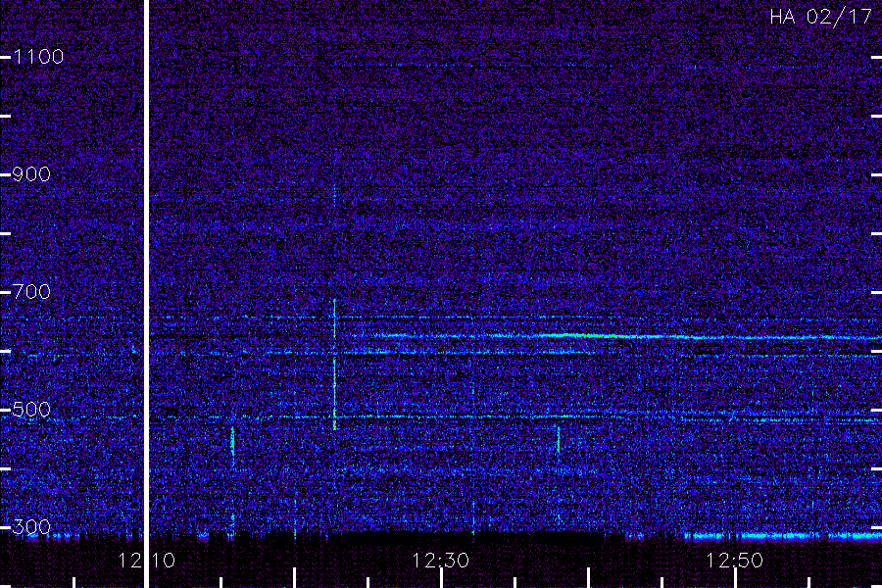Click the 12:30 time axis label
The width and height of the screenshot is (882, 588).
coord(440,561)
